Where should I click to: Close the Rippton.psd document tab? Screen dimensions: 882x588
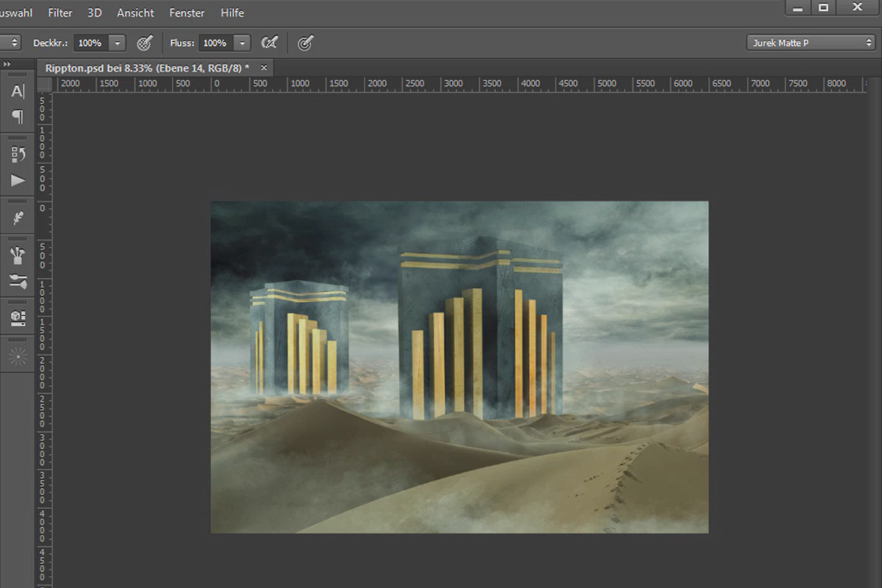[264, 67]
